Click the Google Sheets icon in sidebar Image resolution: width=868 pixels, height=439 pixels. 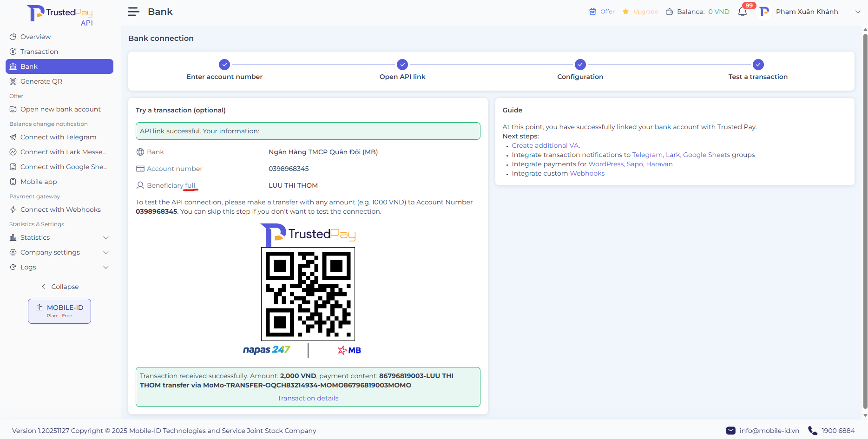(13, 167)
